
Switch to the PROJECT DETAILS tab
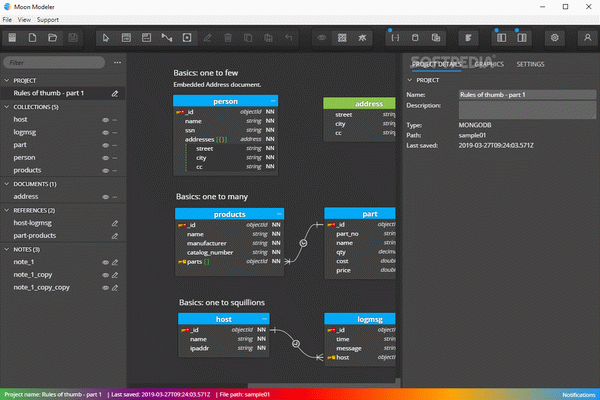[x=436, y=64]
